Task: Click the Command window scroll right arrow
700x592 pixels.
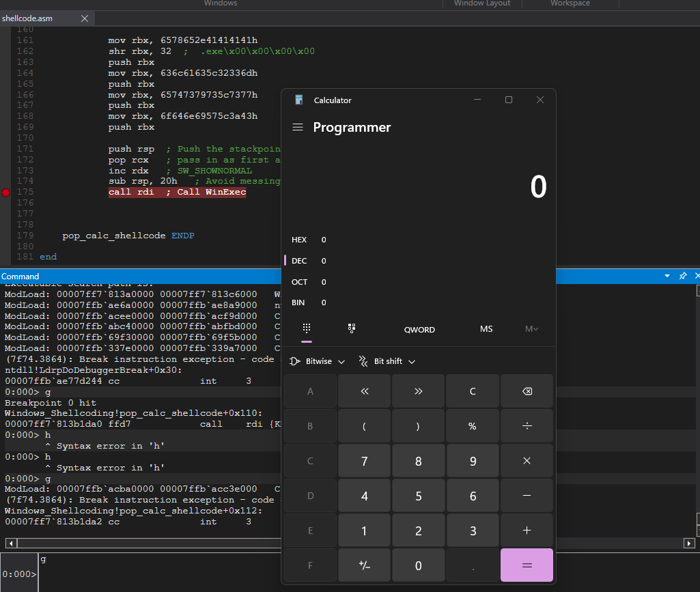Action: point(689,544)
